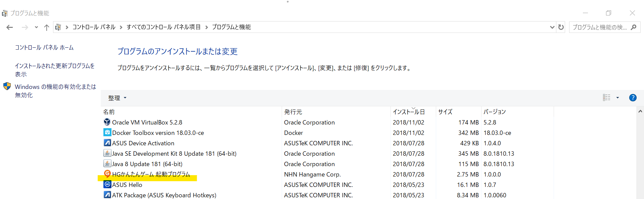The width and height of the screenshot is (644, 199).
Task: Click the 342 MB size cell
Action: [x=468, y=133]
